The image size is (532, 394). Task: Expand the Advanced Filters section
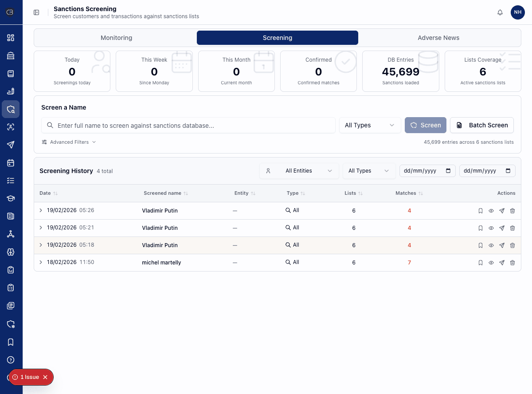(x=69, y=142)
